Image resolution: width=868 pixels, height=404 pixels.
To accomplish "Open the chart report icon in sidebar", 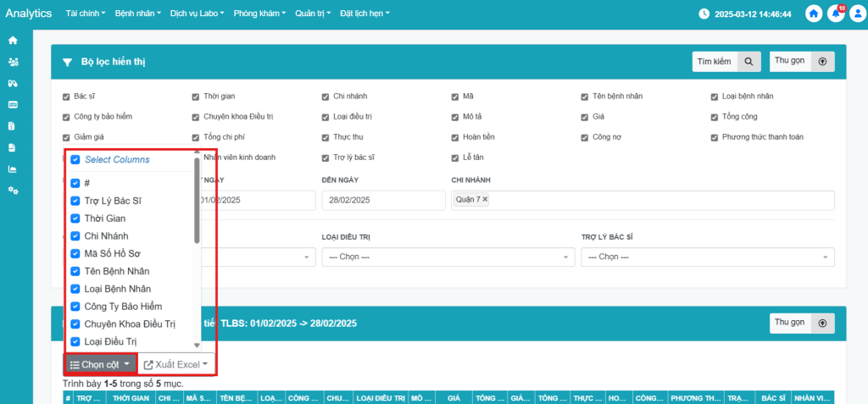I will click(x=13, y=169).
